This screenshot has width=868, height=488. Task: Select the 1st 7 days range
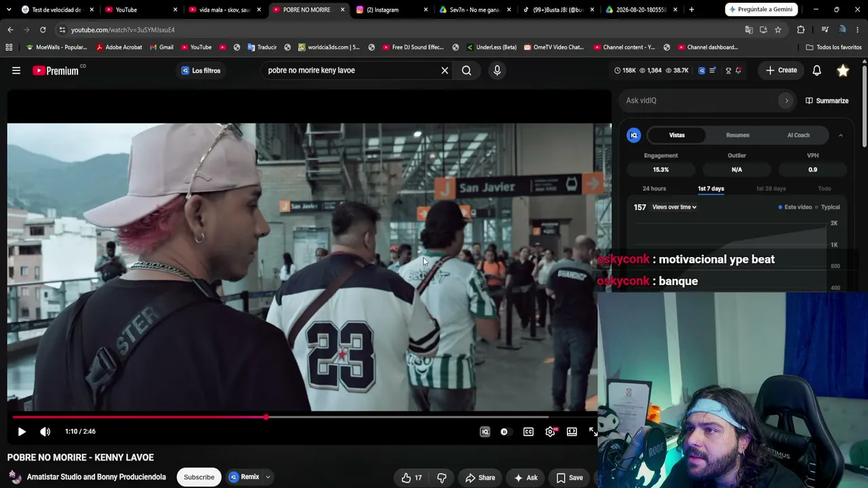pos(711,188)
